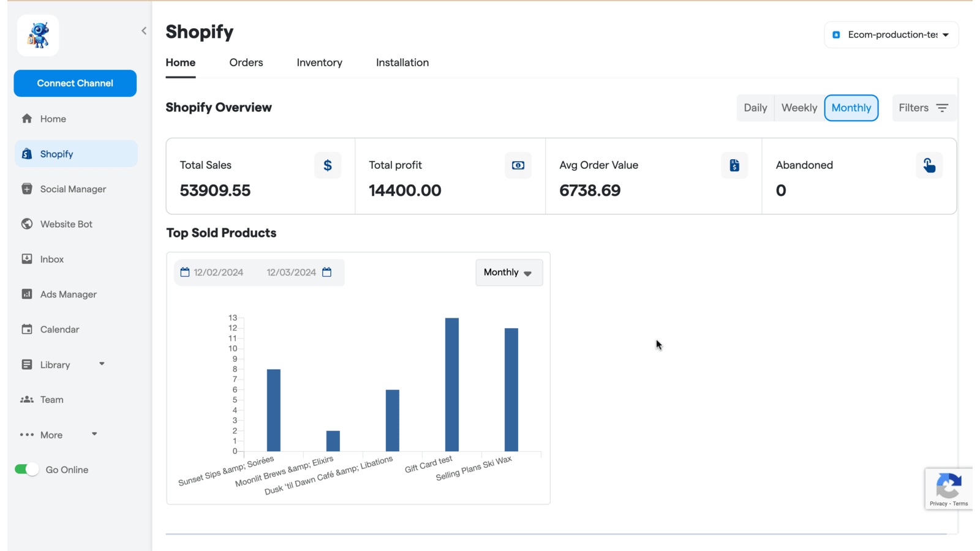Open the Filters button
980x551 pixels.
[x=924, y=108]
